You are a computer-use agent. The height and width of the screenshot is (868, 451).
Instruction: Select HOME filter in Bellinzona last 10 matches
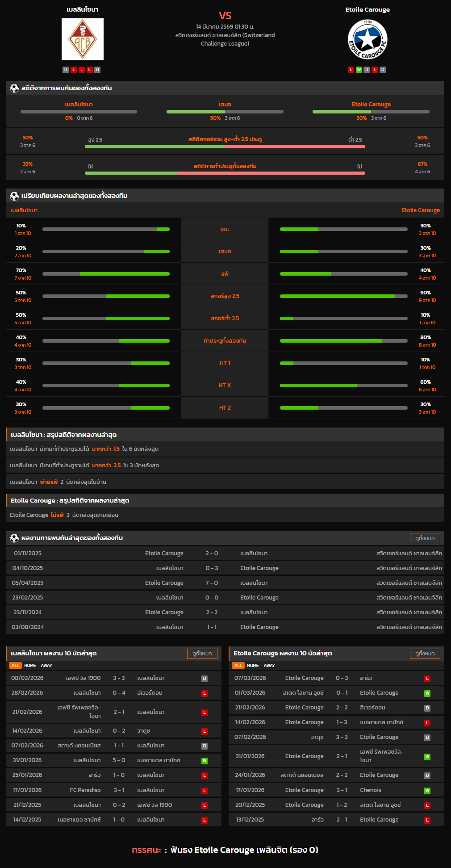[30, 666]
